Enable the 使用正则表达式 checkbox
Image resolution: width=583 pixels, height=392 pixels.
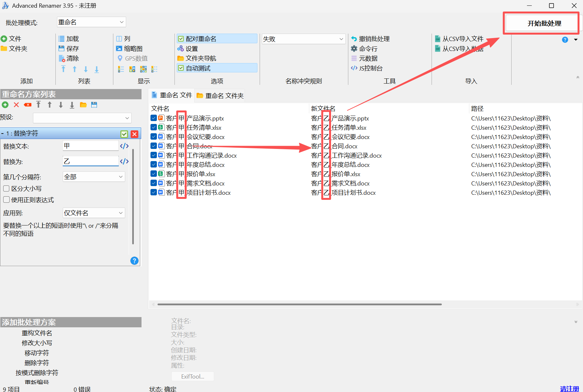pyautogui.click(x=6, y=200)
